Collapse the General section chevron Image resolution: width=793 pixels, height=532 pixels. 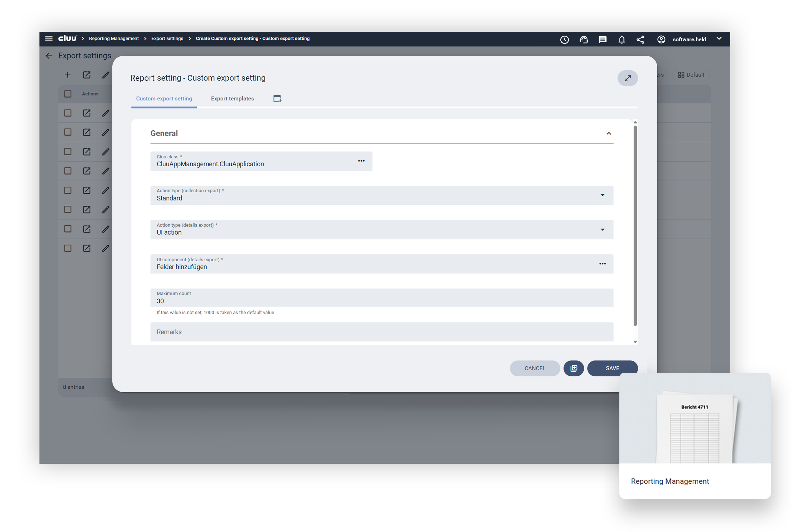coord(609,133)
